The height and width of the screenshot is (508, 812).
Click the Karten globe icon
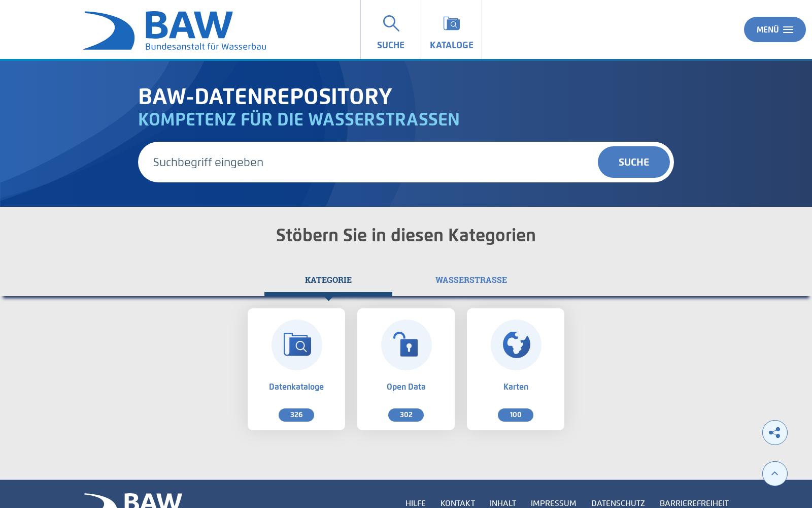coord(516,345)
